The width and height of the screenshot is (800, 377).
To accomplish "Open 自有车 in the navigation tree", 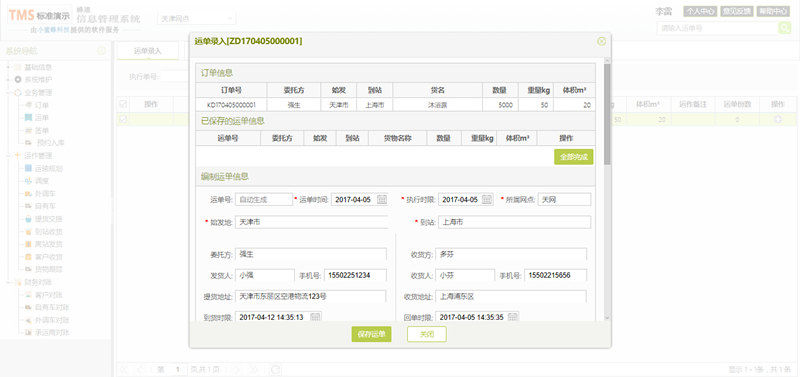I will [x=45, y=206].
